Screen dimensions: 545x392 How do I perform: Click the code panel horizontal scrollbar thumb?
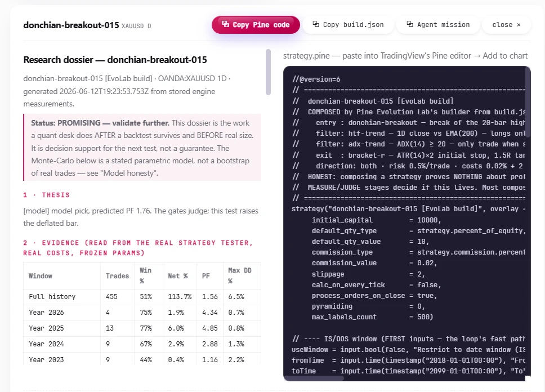pos(314,378)
